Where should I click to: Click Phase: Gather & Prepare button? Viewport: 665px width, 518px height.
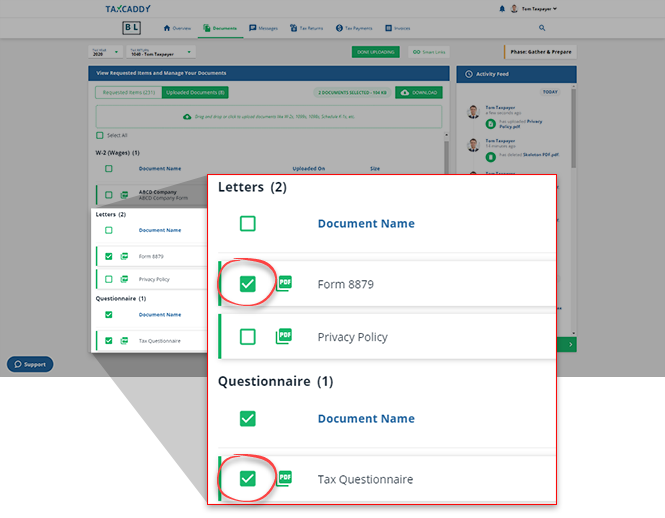tap(540, 52)
